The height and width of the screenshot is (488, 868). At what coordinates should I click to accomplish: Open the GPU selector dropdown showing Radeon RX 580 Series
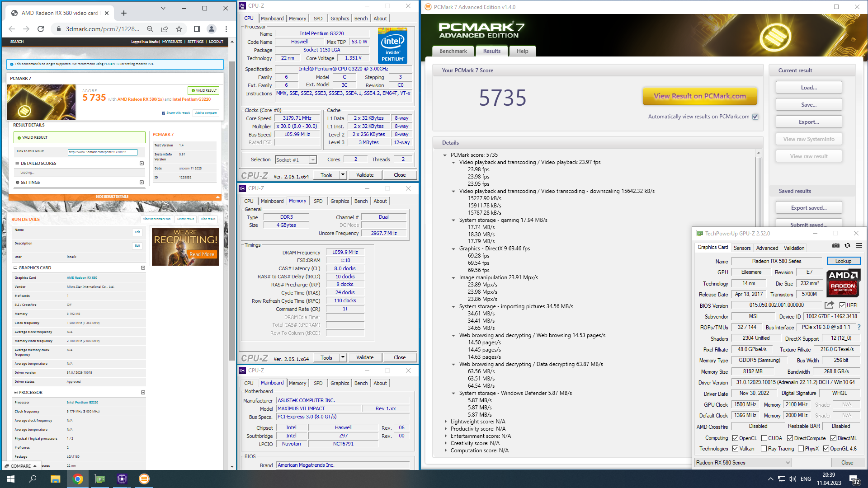[x=743, y=463]
